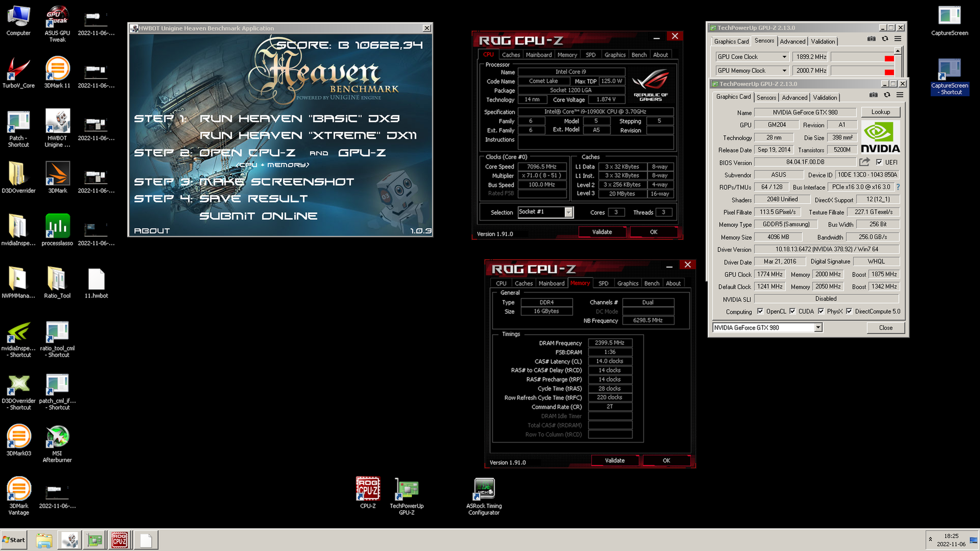
Task: Click OK in lower CPU-Z memory window
Action: [666, 460]
